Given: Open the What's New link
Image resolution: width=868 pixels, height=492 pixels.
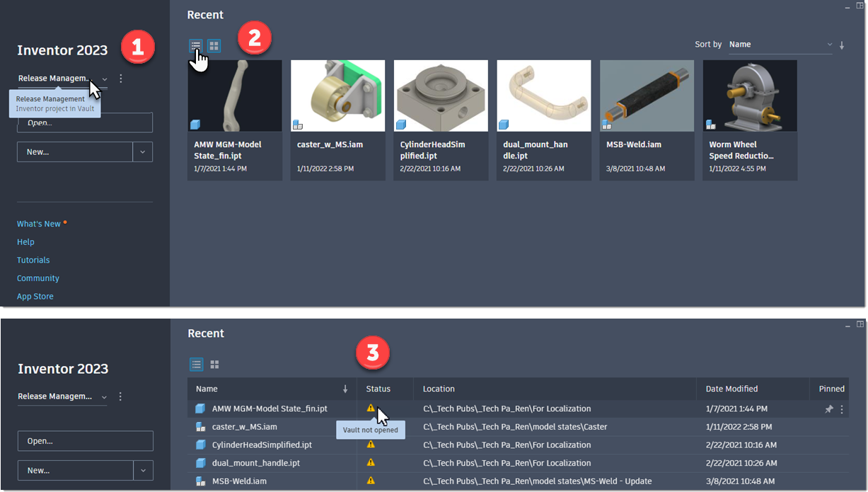Looking at the screenshot, I should click(x=39, y=224).
